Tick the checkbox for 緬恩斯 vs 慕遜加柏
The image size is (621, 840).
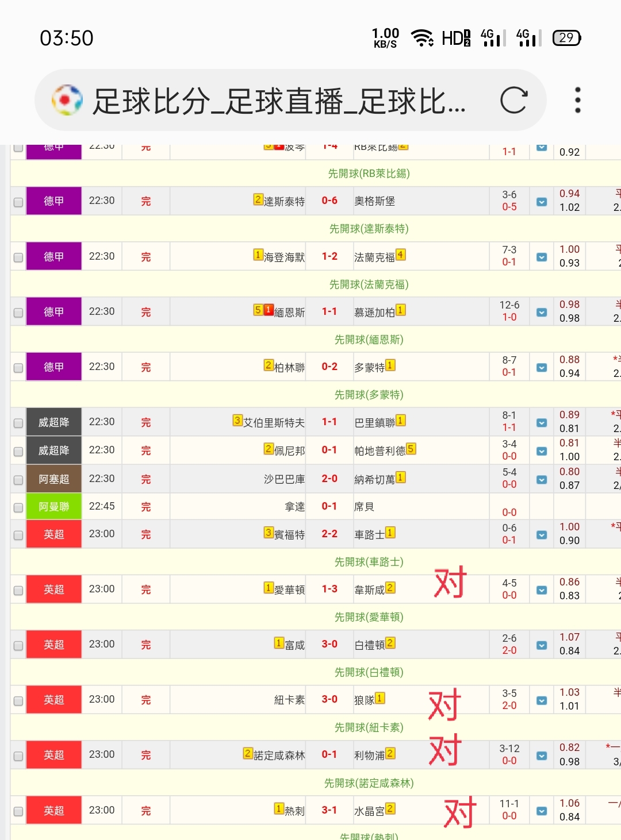18,313
